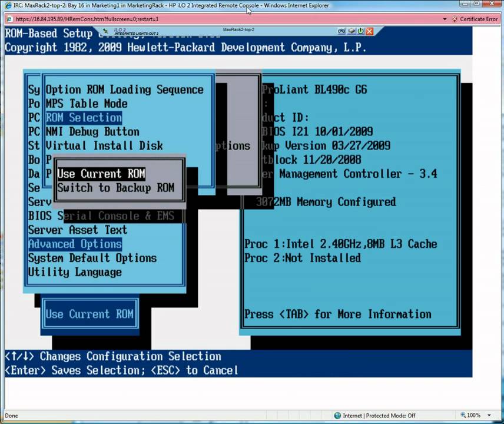Image resolution: width=504 pixels, height=424 pixels.
Task: Click the Advanced Options menu item
Action: pos(75,244)
